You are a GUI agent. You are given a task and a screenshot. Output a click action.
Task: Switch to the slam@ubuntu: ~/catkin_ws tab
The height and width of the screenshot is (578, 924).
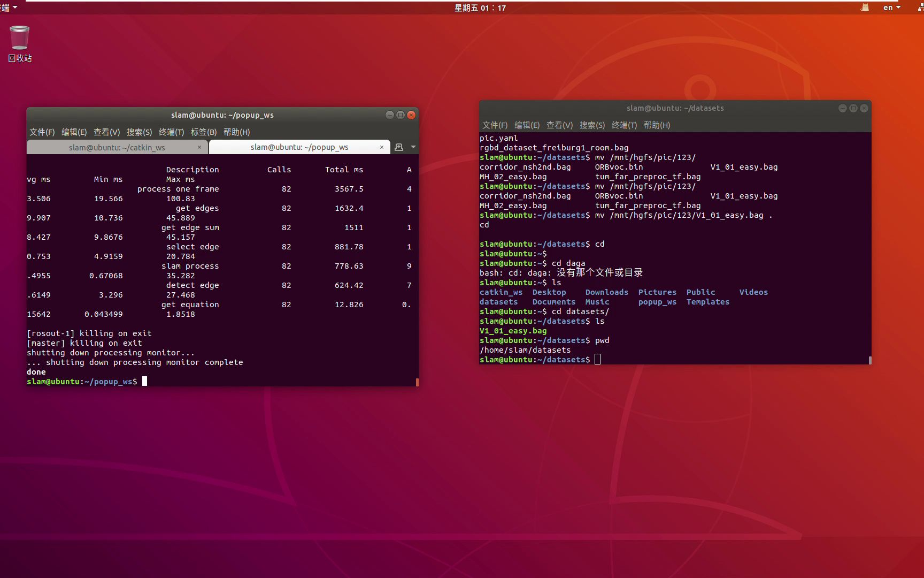[117, 147]
